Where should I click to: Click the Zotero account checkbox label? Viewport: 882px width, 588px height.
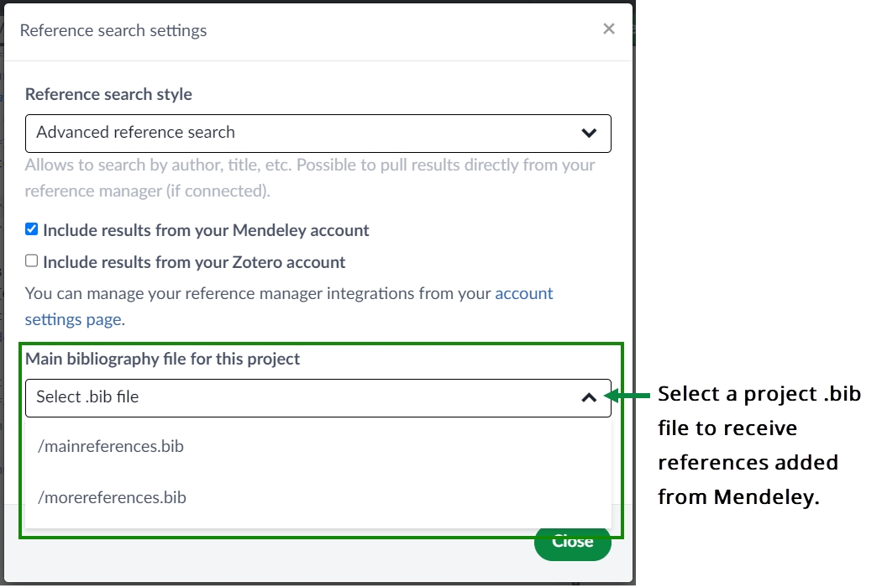click(x=194, y=262)
